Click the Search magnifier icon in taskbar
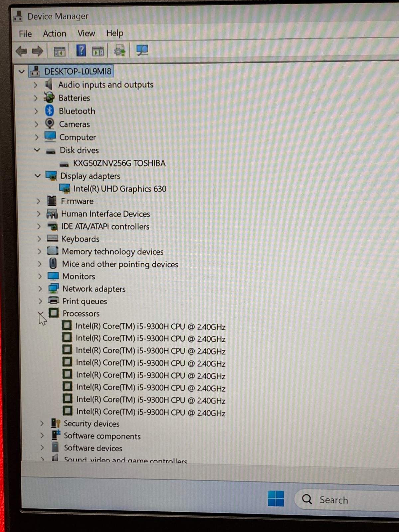 click(x=307, y=499)
